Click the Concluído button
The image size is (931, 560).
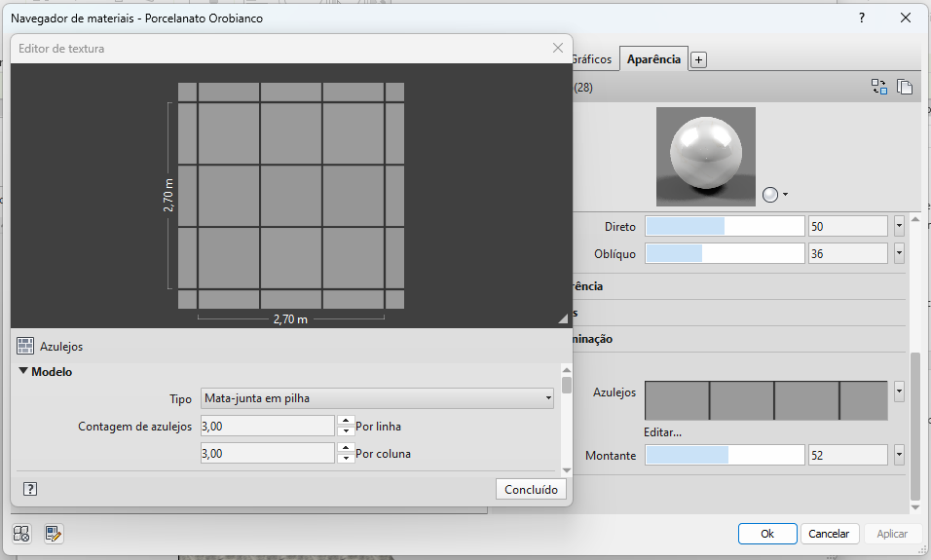[x=531, y=489]
